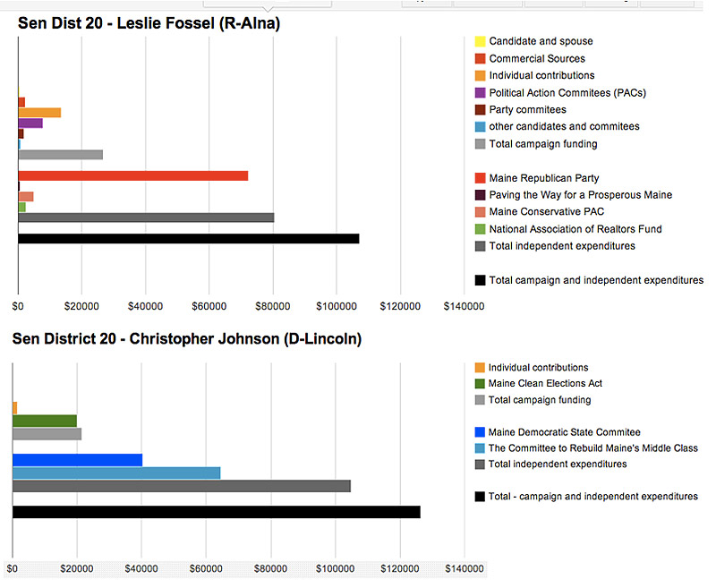
Task: Select 'Total - campaign and independent expenditures' label
Action: (593, 496)
